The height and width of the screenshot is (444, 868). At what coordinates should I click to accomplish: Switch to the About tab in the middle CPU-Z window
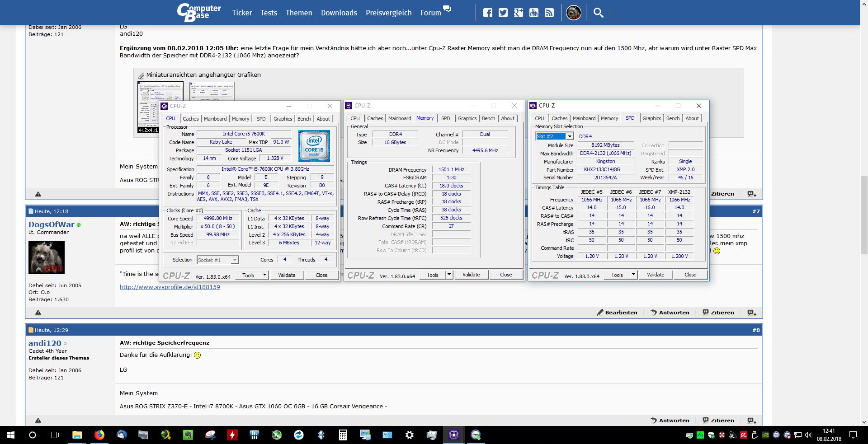pos(508,118)
